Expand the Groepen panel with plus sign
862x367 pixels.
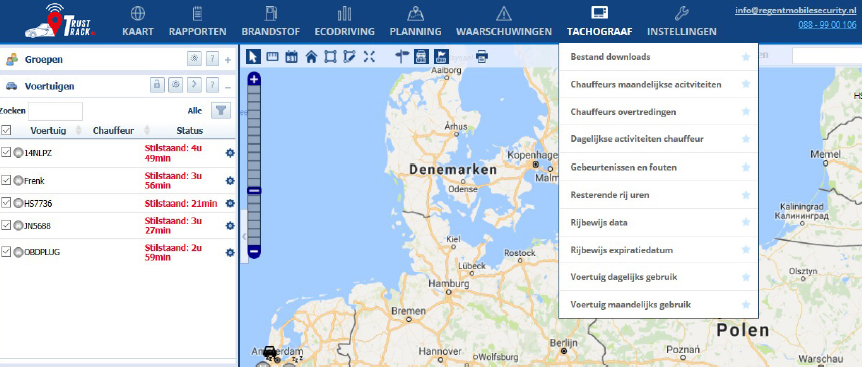click(228, 59)
